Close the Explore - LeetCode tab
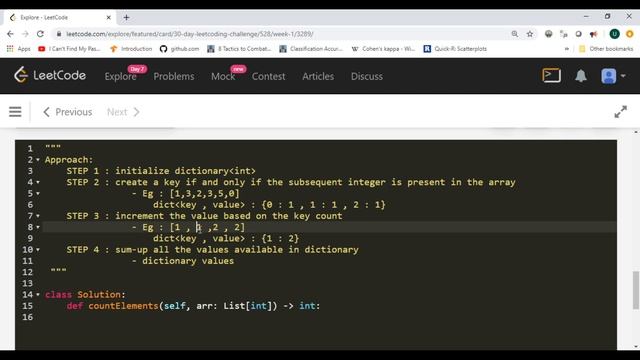The image size is (640, 360). pyautogui.click(x=109, y=18)
